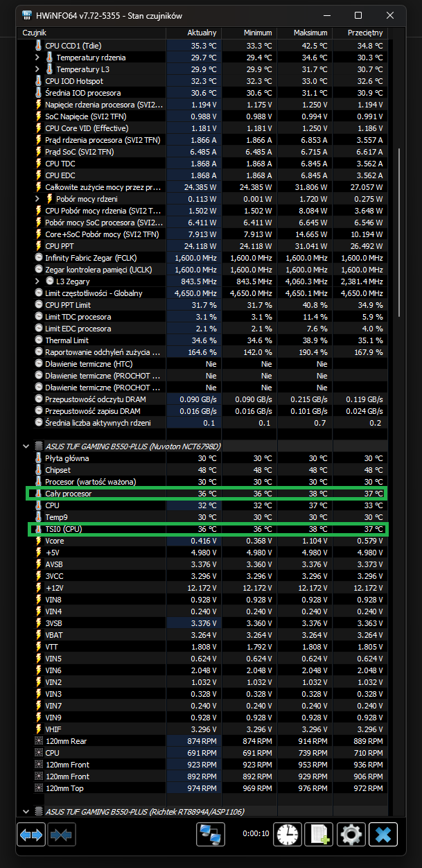Image resolution: width=422 pixels, height=868 pixels.
Task: Select the TSI0 (CPU) sensor row
Action: (206, 529)
